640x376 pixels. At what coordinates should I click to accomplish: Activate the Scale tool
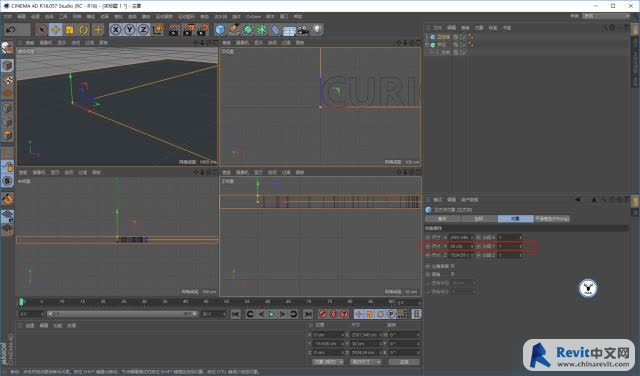(69, 29)
